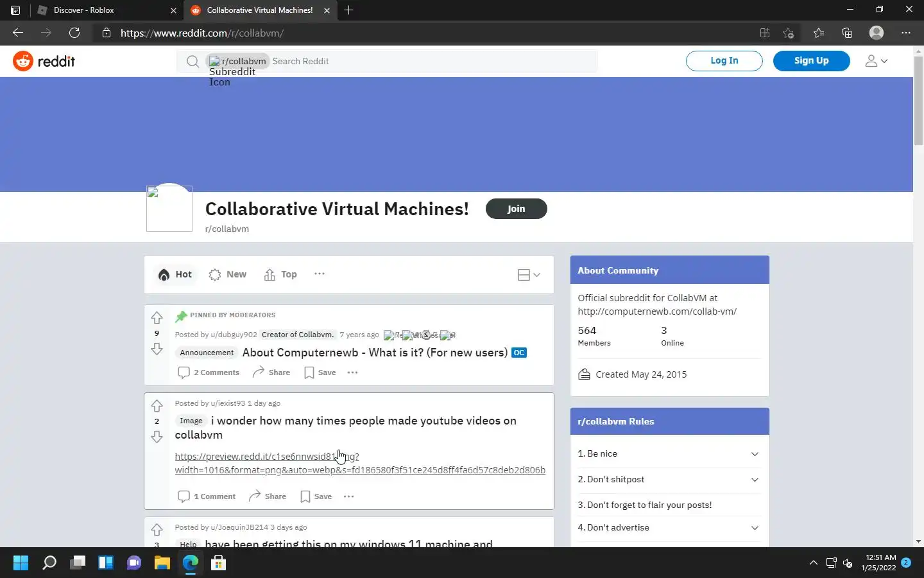Sort posts by New

pos(228,274)
